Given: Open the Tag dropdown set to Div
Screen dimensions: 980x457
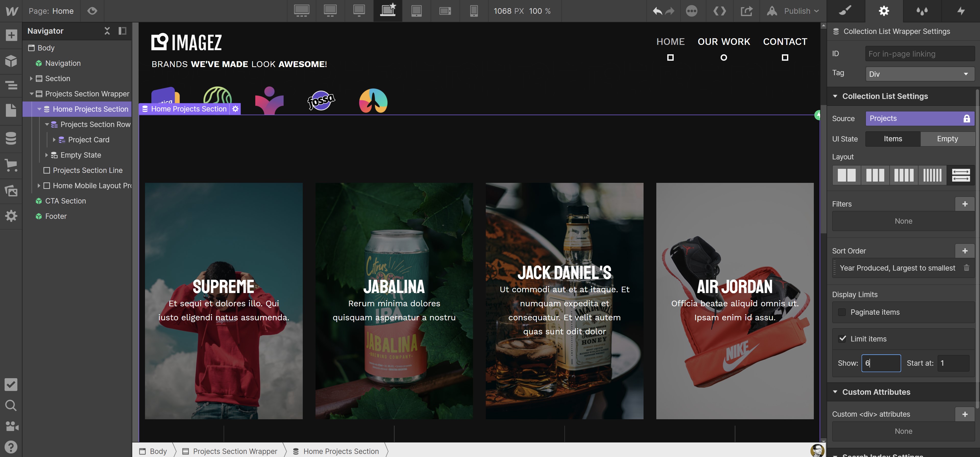Looking at the screenshot, I should pos(919,74).
